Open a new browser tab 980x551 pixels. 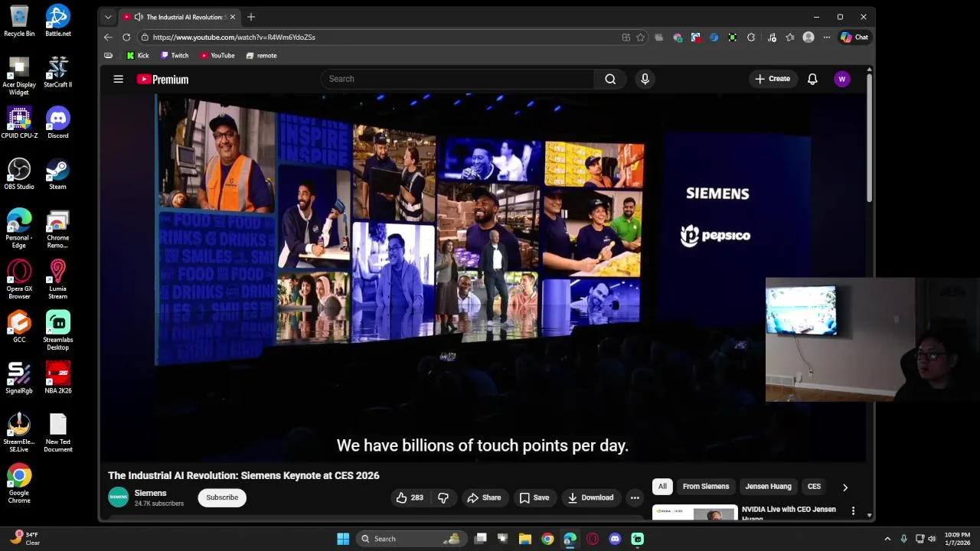[x=251, y=17]
